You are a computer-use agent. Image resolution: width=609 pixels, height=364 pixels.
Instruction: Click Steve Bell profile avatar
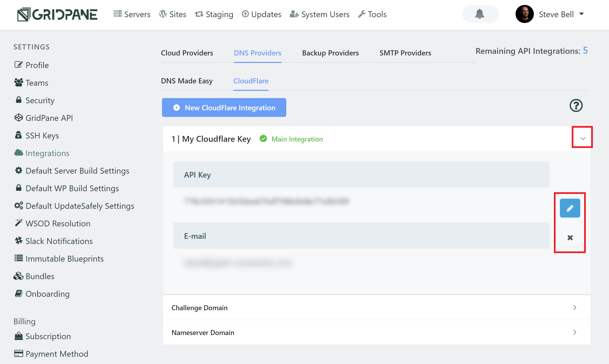524,14
